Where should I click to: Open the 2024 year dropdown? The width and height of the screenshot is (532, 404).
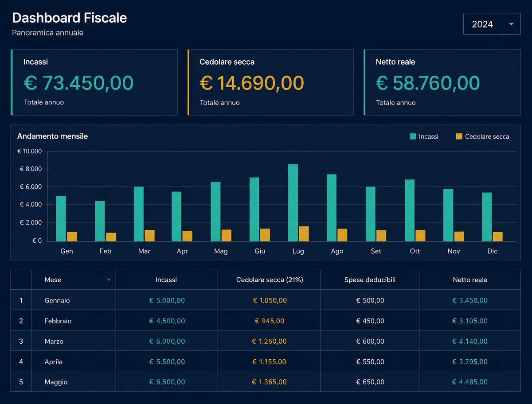click(x=492, y=24)
